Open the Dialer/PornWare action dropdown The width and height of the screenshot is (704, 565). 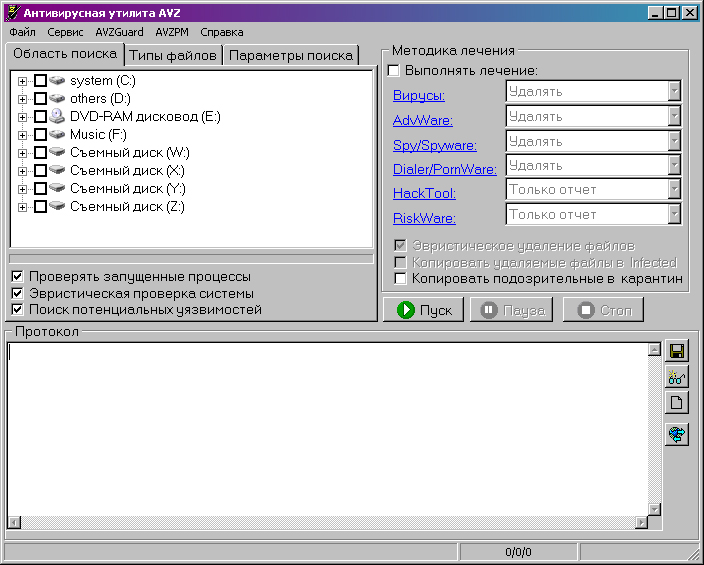674,166
